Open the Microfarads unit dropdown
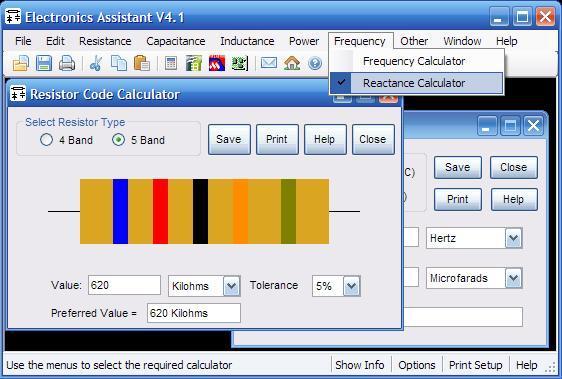 coord(513,278)
